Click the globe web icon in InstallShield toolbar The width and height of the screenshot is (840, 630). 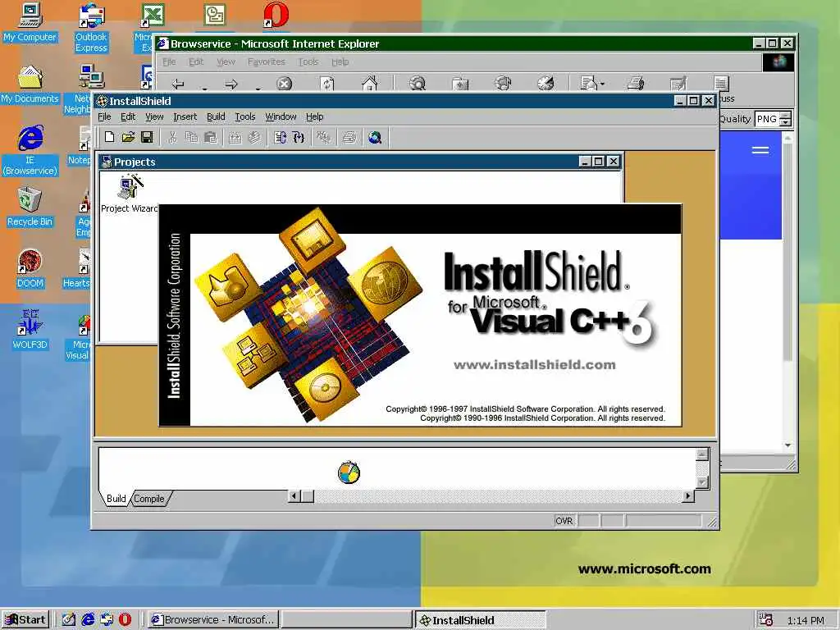375,138
